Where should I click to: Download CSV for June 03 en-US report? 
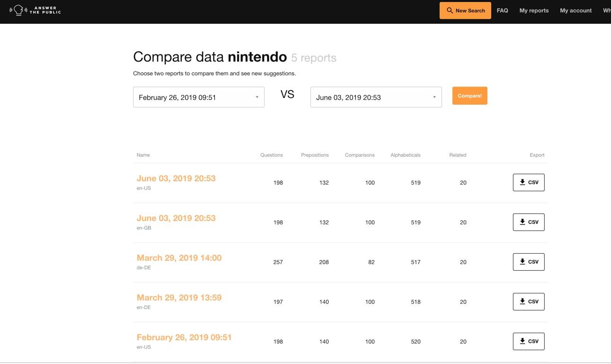pos(528,182)
